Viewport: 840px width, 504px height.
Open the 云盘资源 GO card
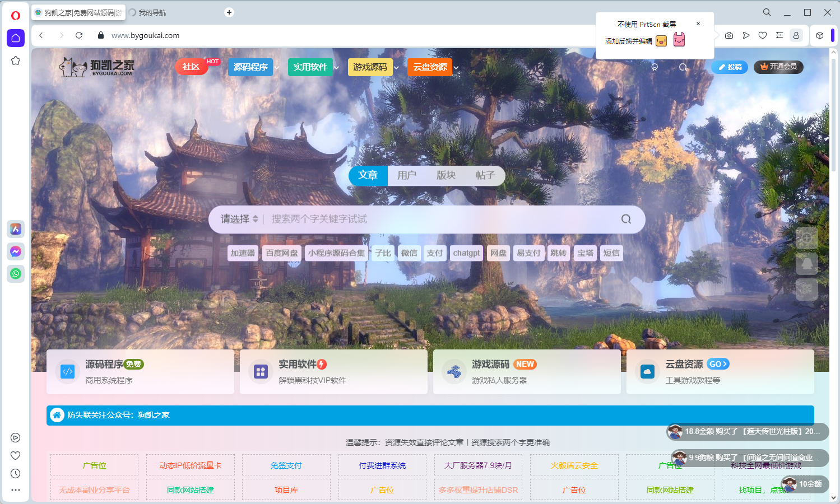pos(720,372)
